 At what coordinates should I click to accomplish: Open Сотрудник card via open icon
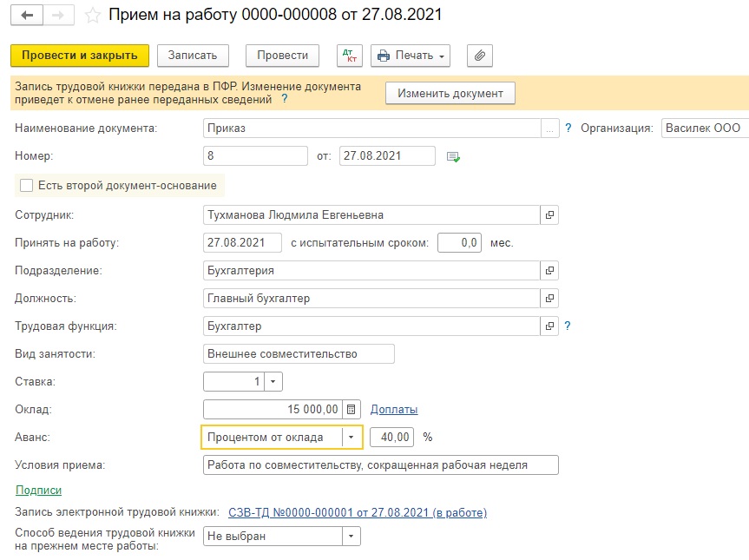[x=549, y=215]
